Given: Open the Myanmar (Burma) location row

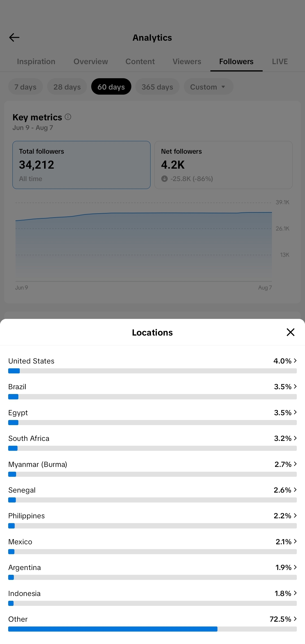Looking at the screenshot, I should tap(152, 468).
